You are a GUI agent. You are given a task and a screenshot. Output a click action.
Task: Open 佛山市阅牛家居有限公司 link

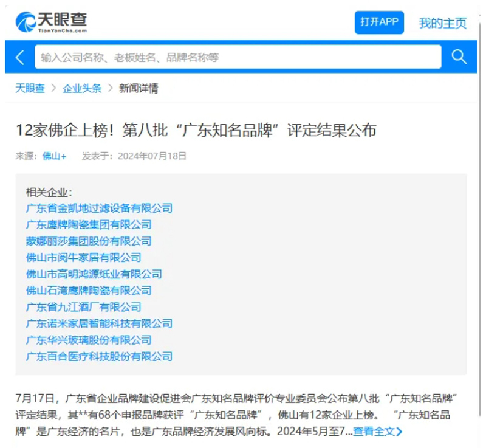pos(84,257)
